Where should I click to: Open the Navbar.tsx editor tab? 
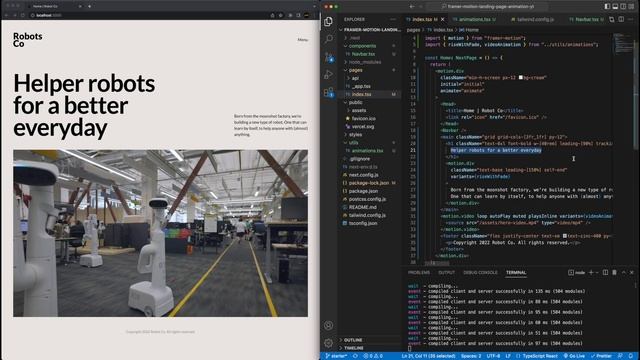point(586,19)
